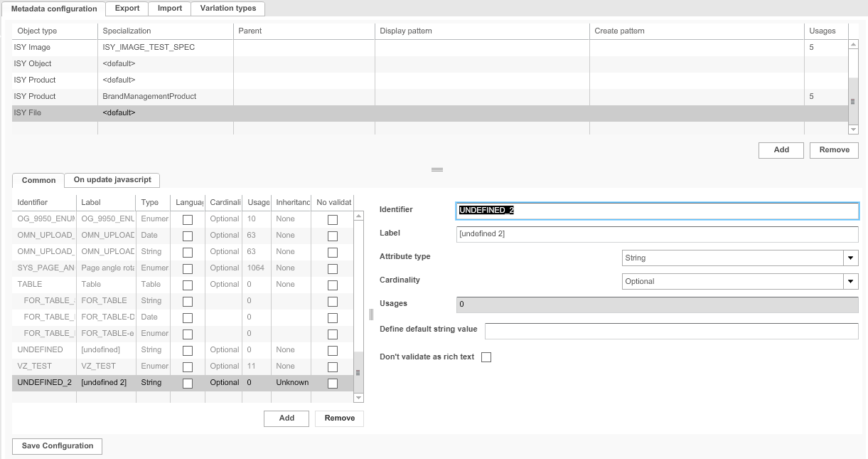This screenshot has height=459, width=868.
Task: Switch to the Variation types tab
Action: tap(227, 9)
